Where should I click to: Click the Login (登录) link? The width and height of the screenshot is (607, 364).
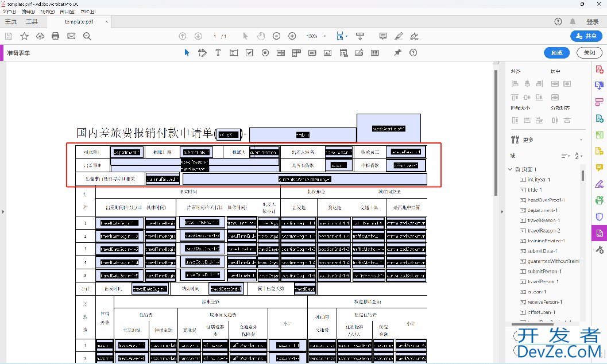pyautogui.click(x=592, y=22)
